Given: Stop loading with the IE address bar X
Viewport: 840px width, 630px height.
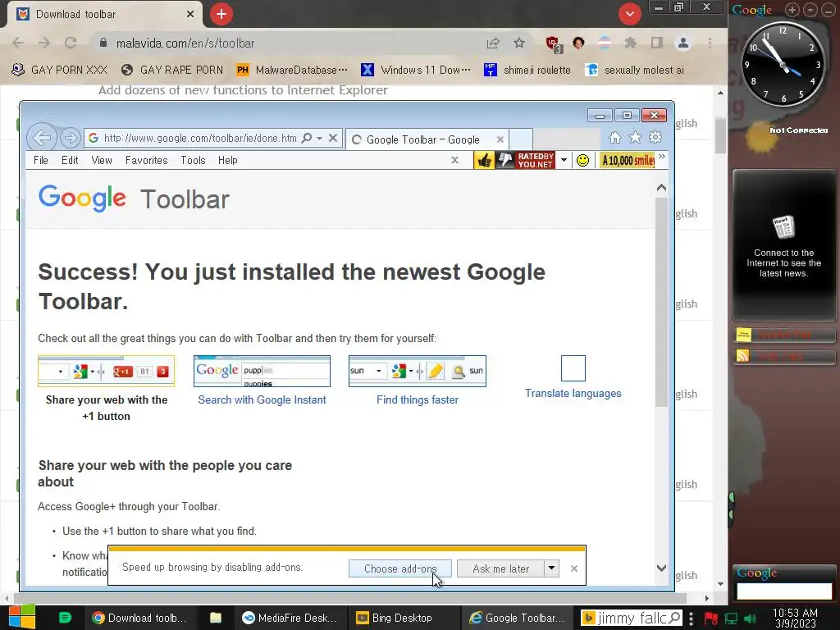Looking at the screenshot, I should point(333,138).
